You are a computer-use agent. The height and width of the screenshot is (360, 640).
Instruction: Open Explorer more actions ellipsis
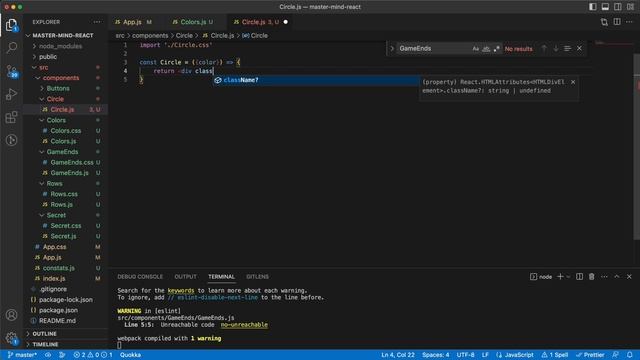coord(97,22)
